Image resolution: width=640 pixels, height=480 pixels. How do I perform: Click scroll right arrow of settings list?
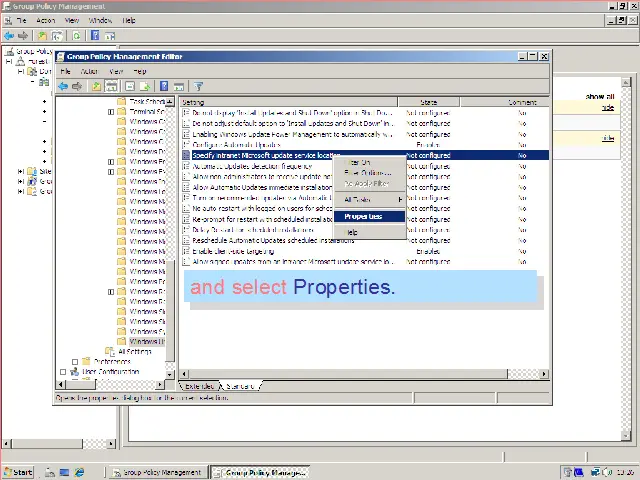coord(544,374)
